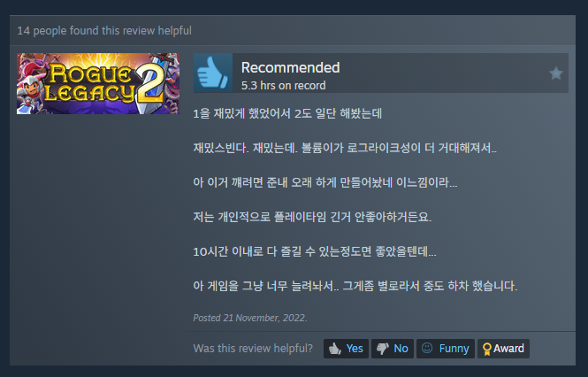Screen dimensions: 588x377
Task: Click the last review line ending 했습니다
Action: (x=355, y=286)
